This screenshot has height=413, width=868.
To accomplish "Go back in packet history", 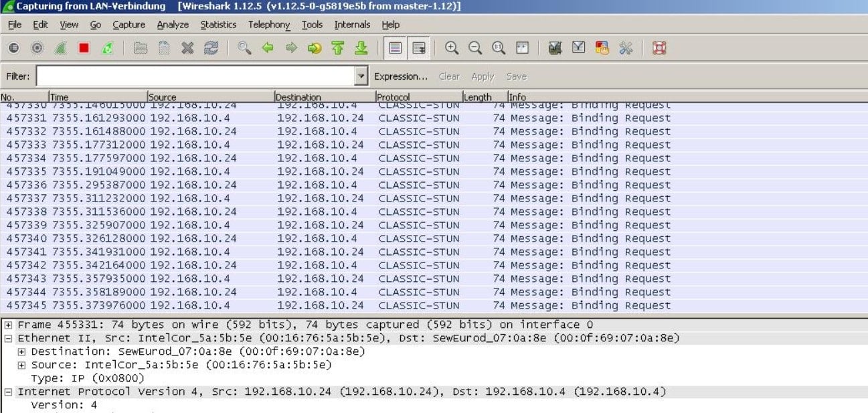I will click(x=268, y=48).
